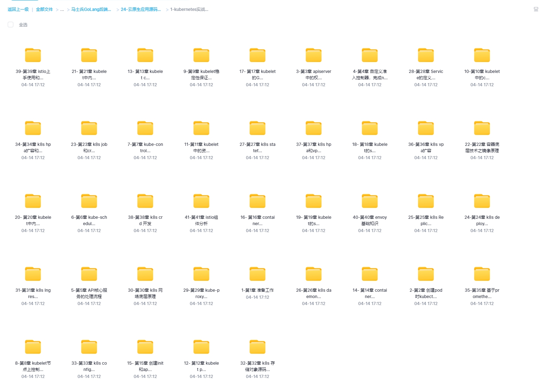Click 返回上一级 to go back
The height and width of the screenshot is (392, 548).
(18, 10)
